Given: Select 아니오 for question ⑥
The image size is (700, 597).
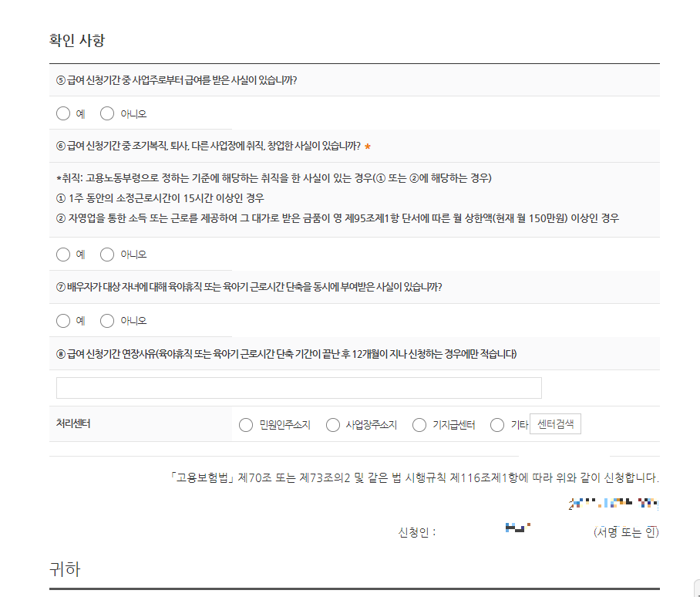Looking at the screenshot, I should click(x=107, y=254).
